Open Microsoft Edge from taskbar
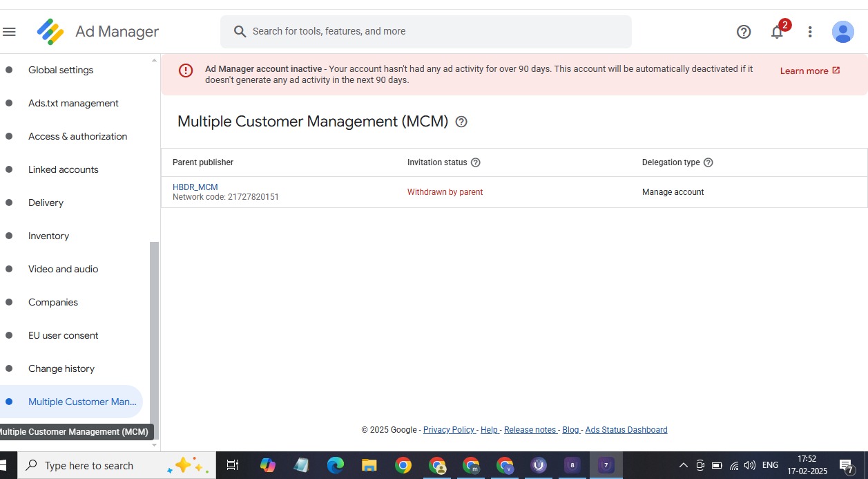The width and height of the screenshot is (868, 479). (x=336, y=465)
